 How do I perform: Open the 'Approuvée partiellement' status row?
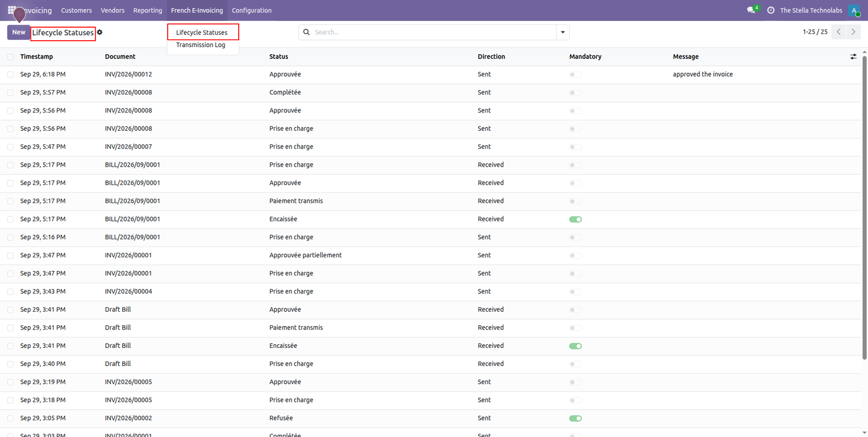pyautogui.click(x=305, y=255)
